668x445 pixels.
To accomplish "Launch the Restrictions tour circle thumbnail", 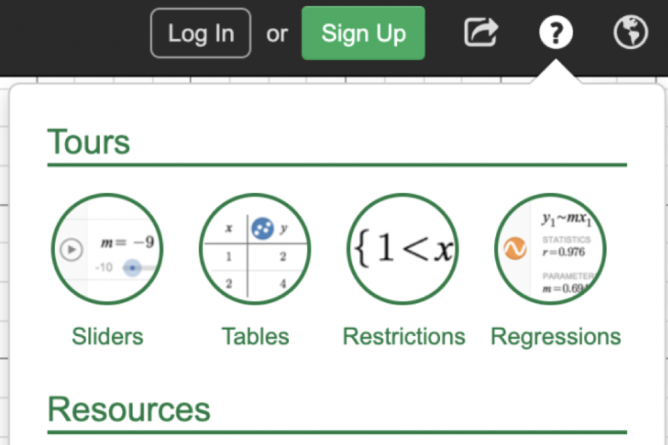I will click(x=403, y=249).
